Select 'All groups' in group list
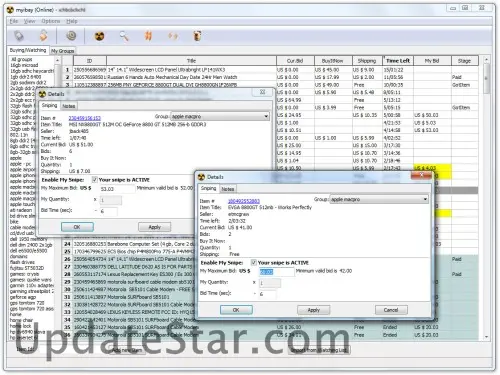The height and width of the screenshot is (375, 500). (21, 59)
